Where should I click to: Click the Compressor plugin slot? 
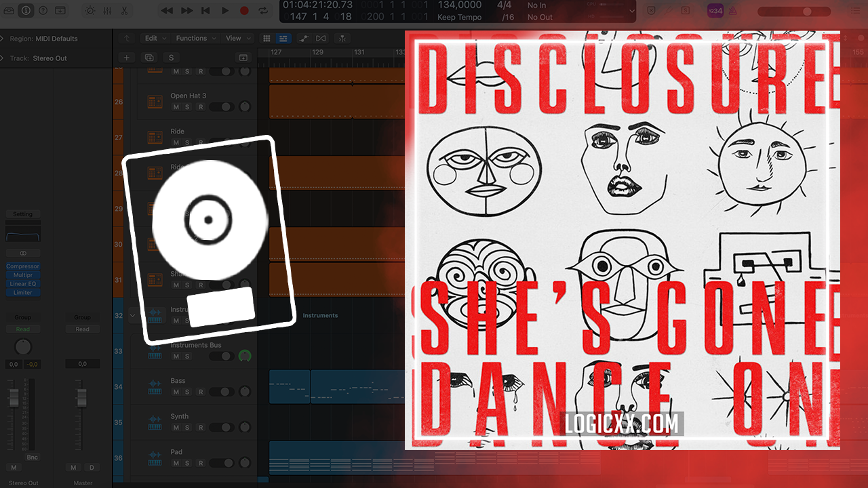tap(23, 266)
